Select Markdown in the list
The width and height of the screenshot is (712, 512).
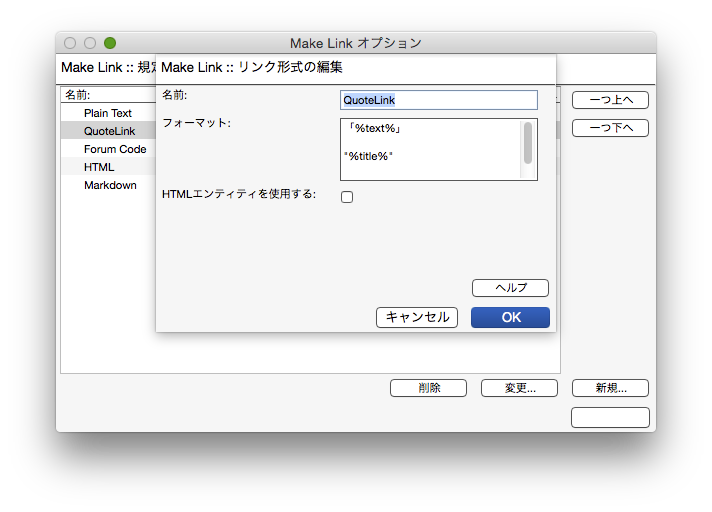click(110, 185)
